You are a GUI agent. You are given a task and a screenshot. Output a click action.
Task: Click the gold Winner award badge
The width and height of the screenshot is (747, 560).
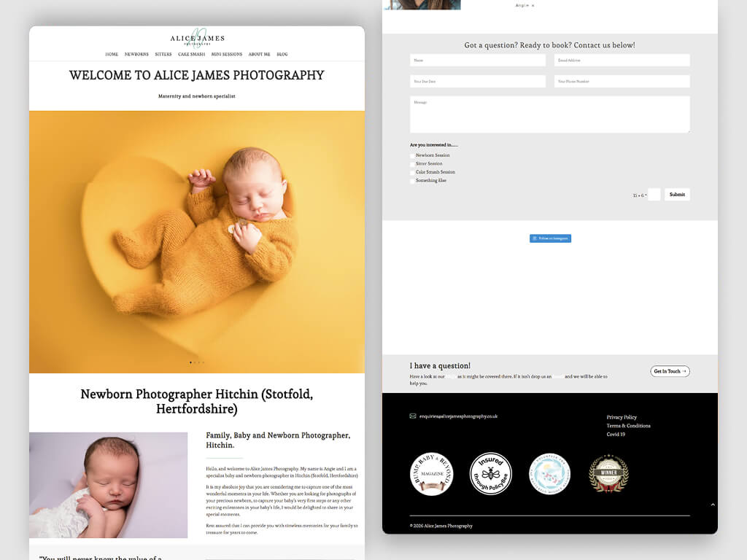point(608,474)
